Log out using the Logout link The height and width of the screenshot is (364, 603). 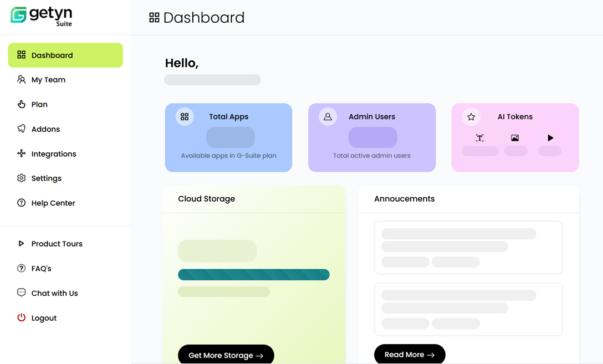pos(44,318)
